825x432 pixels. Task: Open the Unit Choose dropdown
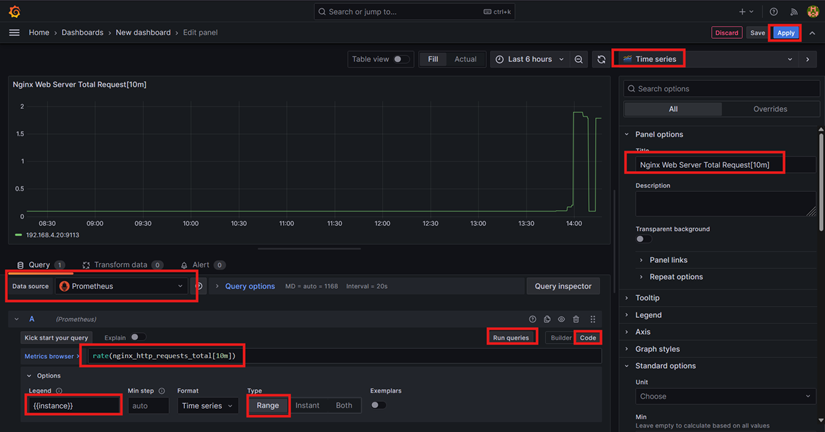(726, 396)
